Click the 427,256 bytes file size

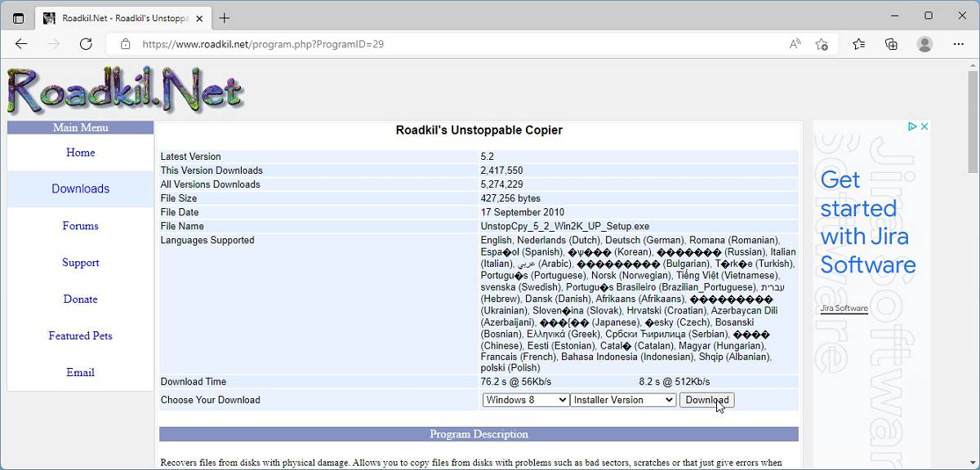click(x=510, y=198)
